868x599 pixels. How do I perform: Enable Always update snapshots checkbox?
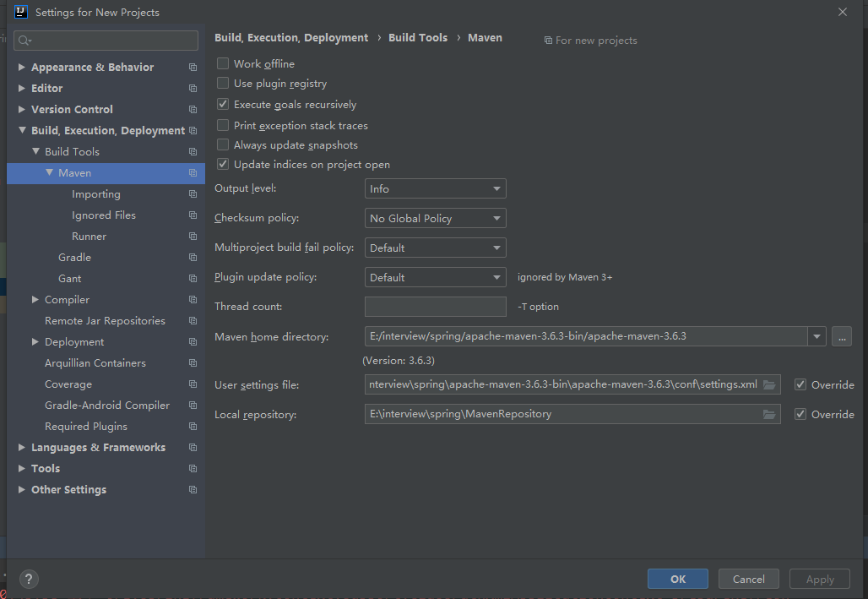(223, 144)
